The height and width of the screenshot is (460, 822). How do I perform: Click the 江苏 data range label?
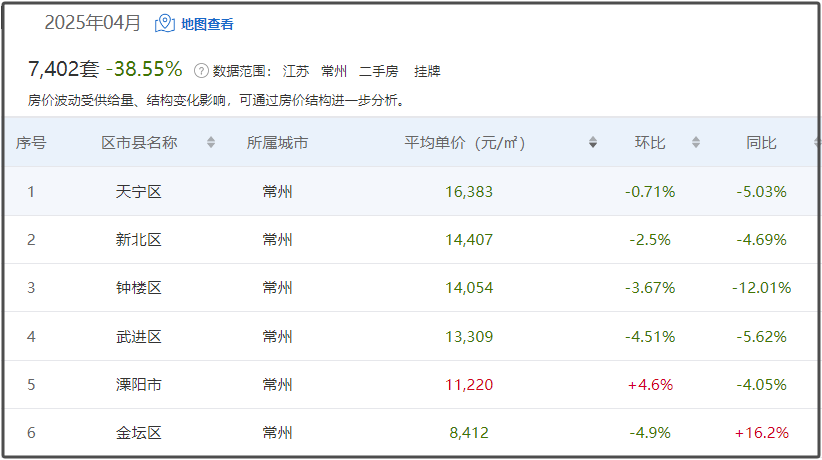point(296,71)
